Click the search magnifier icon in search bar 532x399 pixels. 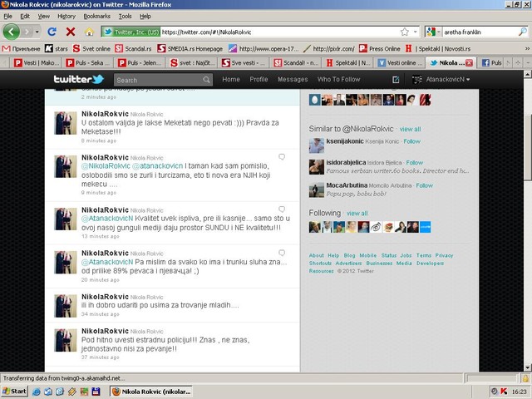pos(521,32)
